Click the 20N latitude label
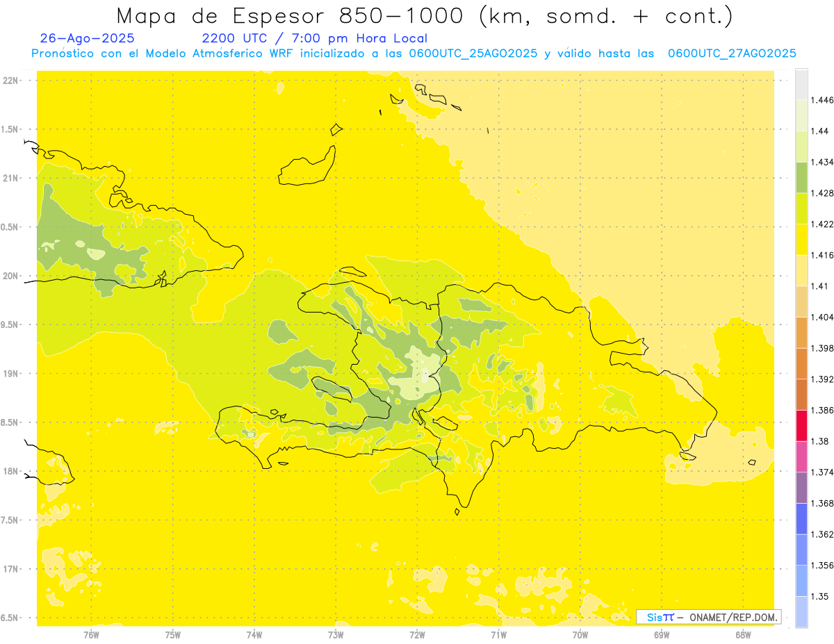Screen dimensions: 834x644 (10, 276)
